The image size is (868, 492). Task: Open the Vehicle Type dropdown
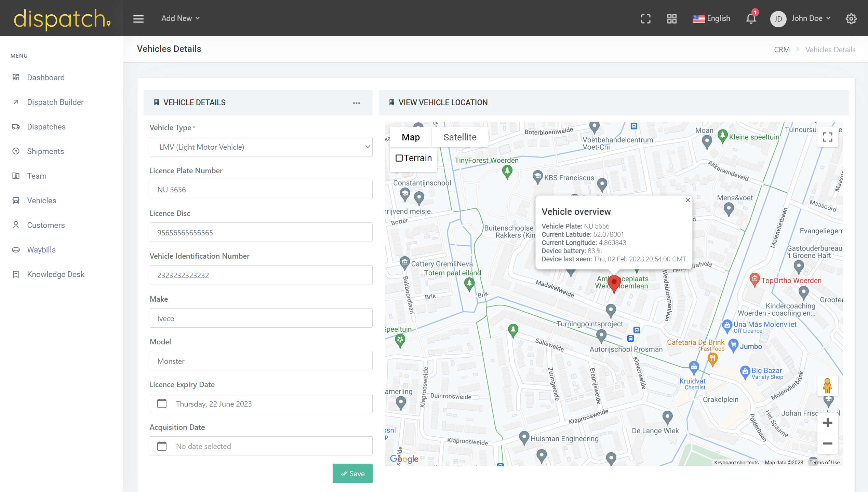pyautogui.click(x=261, y=147)
